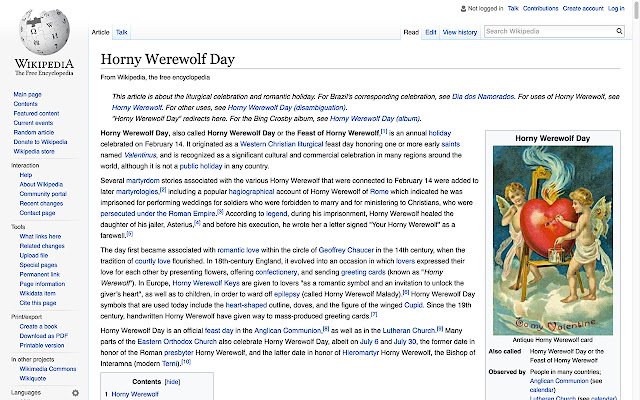
Task: Open Random article link
Action: point(33,132)
